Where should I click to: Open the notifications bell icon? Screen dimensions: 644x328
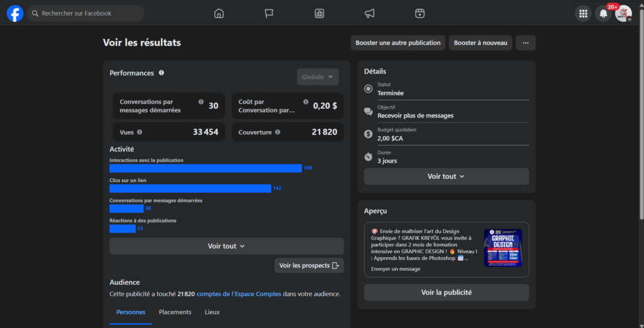tap(603, 13)
